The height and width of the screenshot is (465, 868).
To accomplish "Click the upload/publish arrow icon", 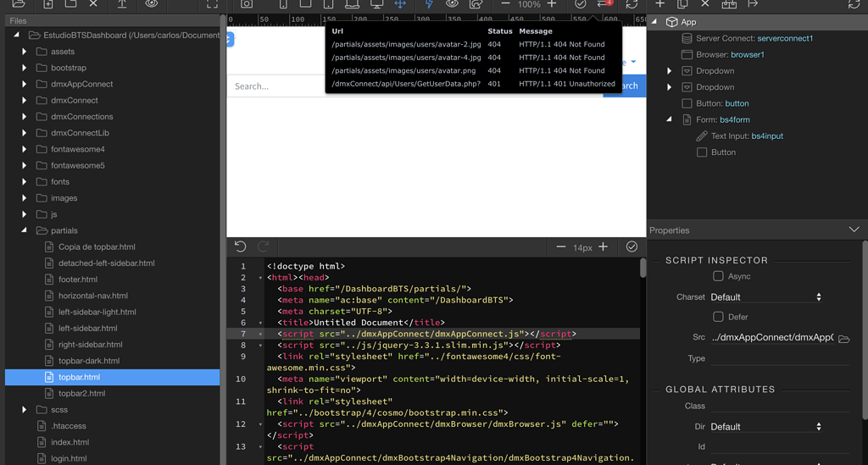I will pyautogui.click(x=122, y=3).
